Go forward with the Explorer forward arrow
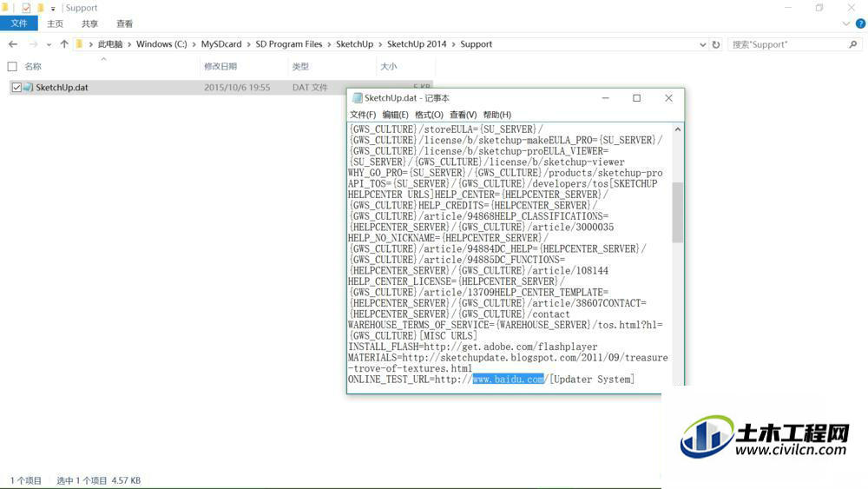The image size is (868, 489). coord(33,44)
